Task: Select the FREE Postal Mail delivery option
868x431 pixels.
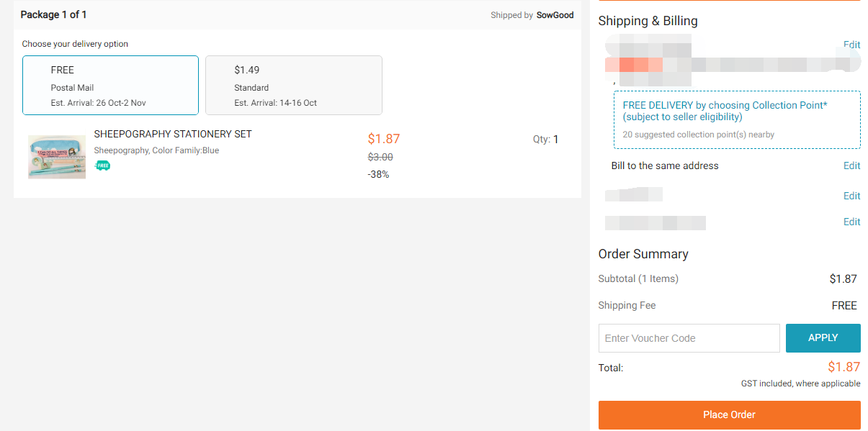Action: [x=110, y=86]
